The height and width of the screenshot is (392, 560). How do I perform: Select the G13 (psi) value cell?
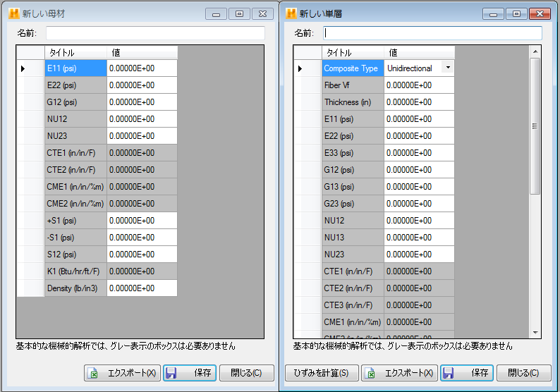(419, 187)
